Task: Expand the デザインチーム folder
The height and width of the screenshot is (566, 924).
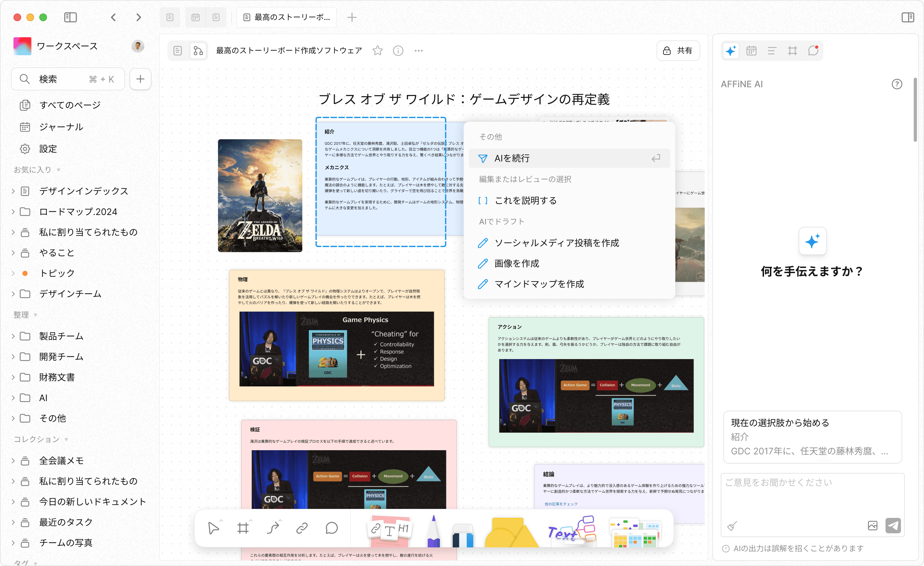Action: point(13,294)
